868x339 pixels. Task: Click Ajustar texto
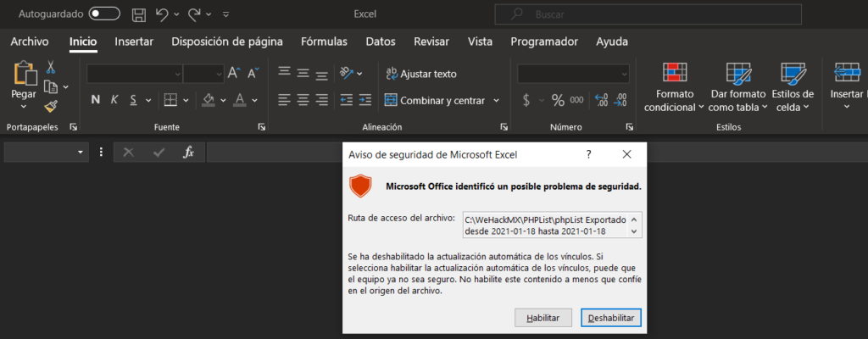[421, 74]
